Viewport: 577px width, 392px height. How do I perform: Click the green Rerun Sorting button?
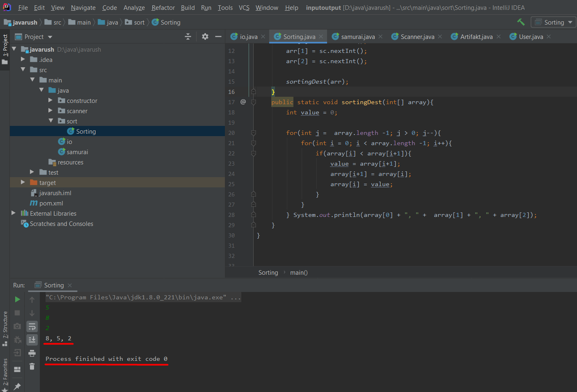point(17,299)
